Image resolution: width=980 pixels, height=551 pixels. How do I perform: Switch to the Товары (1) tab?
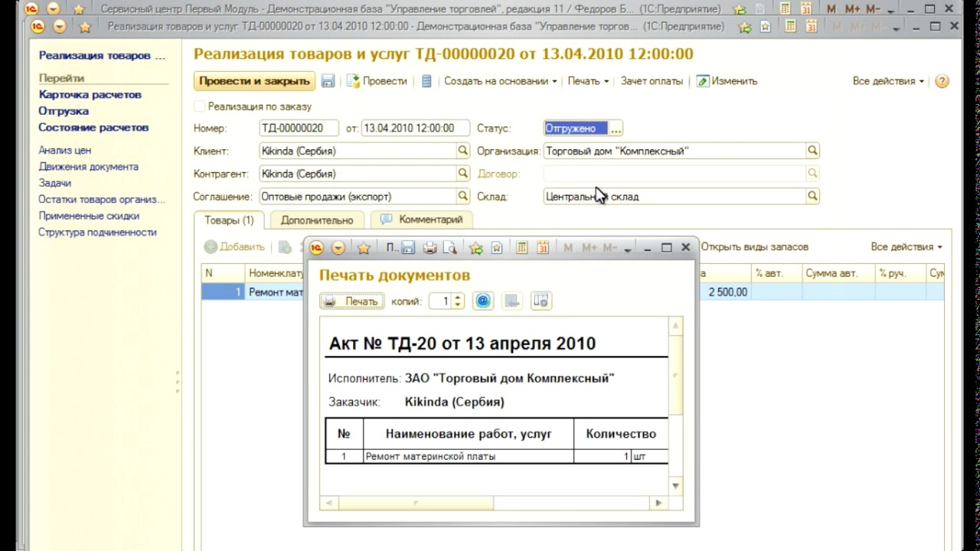click(229, 220)
